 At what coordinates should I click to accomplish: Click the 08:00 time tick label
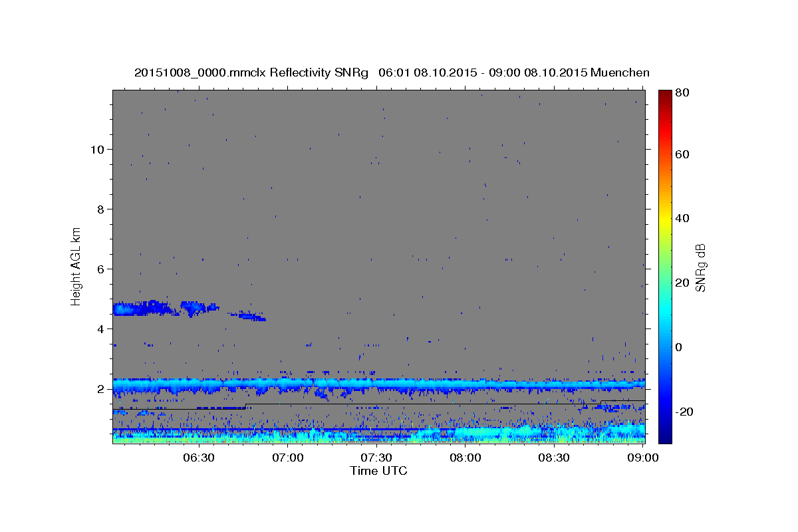(x=465, y=458)
